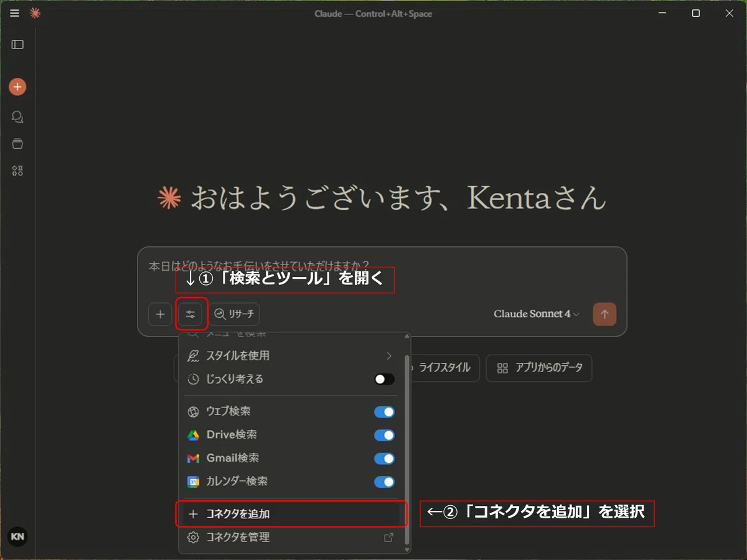This screenshot has height=560, width=747.
Task: Click the style quill icon beside スタイルを使用
Action: point(194,356)
